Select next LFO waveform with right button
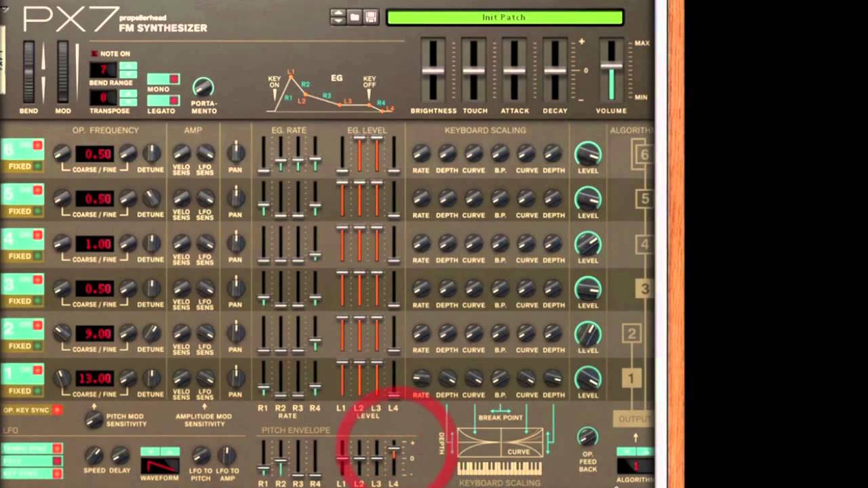 click(170, 451)
